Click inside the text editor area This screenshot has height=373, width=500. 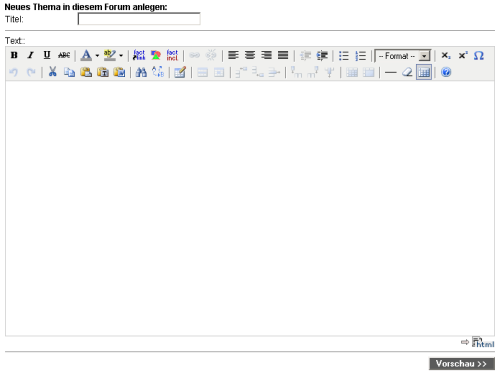pos(250,208)
